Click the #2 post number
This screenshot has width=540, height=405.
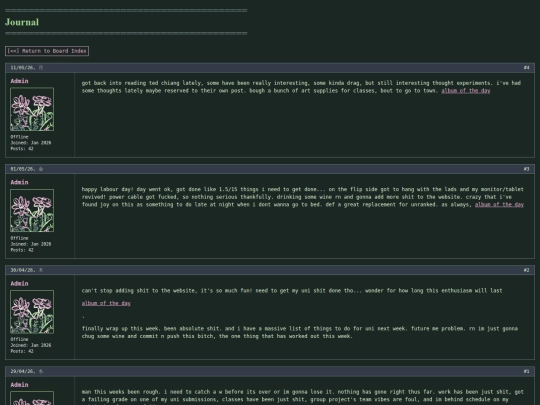[527, 270]
